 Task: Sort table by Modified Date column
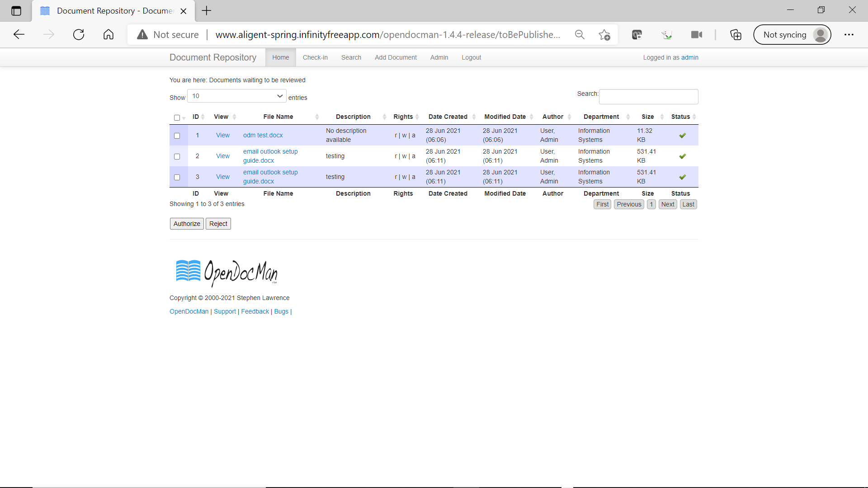(x=505, y=117)
